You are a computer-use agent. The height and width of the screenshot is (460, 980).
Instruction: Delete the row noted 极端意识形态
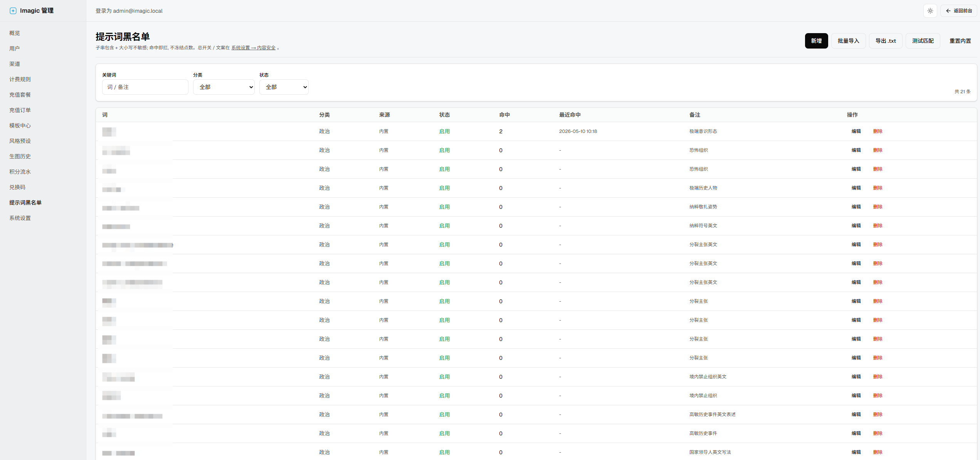coord(877,131)
